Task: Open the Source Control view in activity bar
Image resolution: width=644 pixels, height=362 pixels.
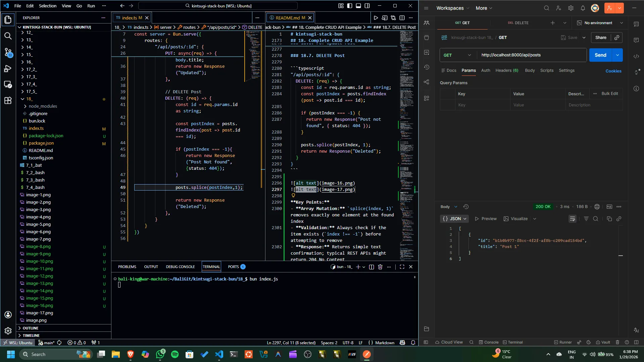Action: [8, 52]
